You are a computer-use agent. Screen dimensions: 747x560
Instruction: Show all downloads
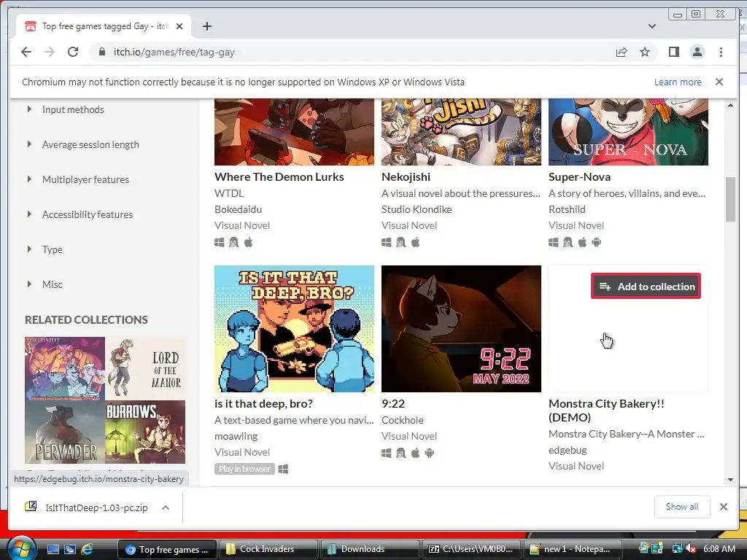tap(682, 507)
